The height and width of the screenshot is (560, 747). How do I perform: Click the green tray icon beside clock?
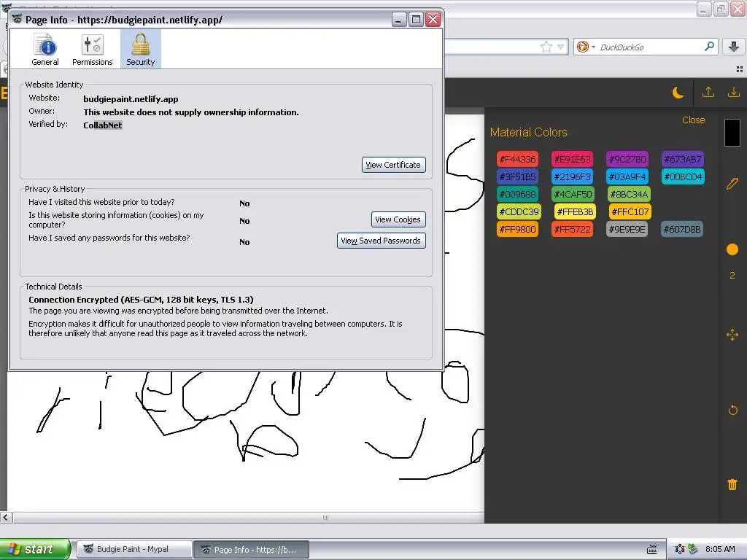click(x=692, y=549)
